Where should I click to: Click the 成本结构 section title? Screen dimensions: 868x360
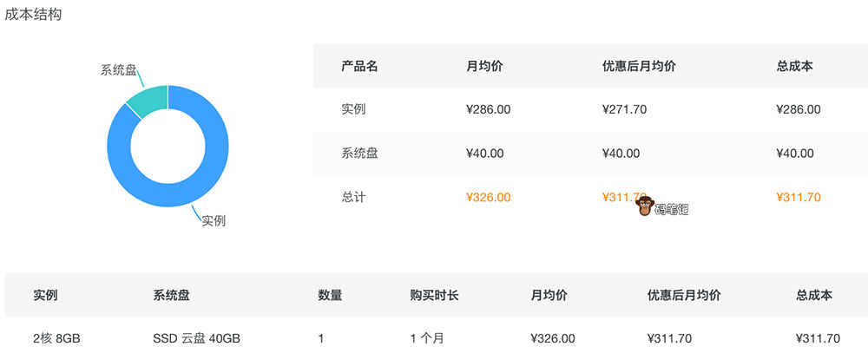(x=33, y=15)
